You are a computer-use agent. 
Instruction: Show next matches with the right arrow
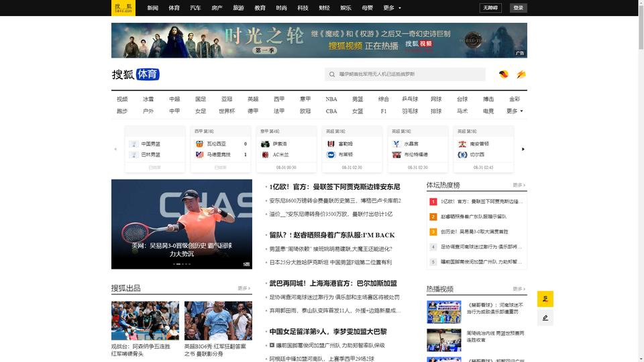[x=523, y=149]
